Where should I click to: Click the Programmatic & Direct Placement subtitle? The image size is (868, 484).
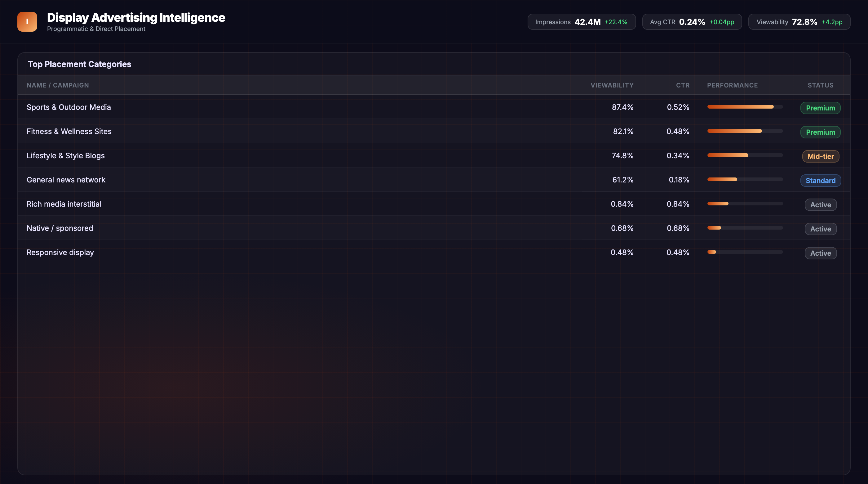point(96,29)
